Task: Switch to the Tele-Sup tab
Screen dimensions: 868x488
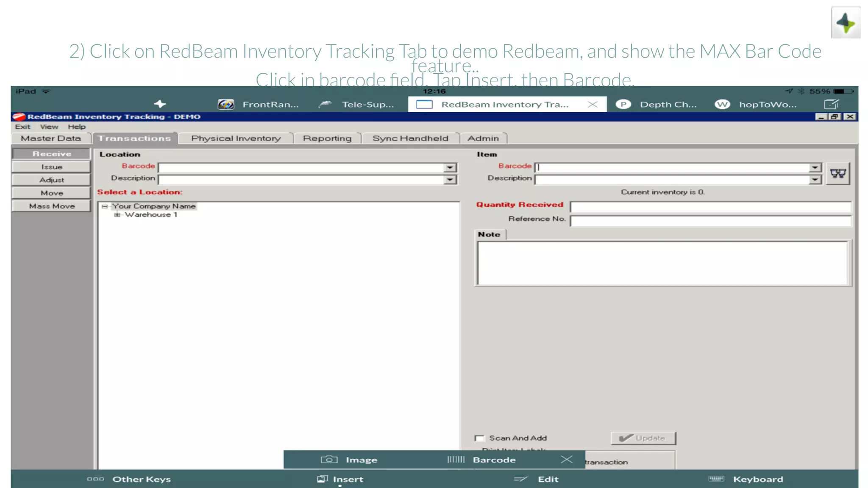Action: coord(356,104)
